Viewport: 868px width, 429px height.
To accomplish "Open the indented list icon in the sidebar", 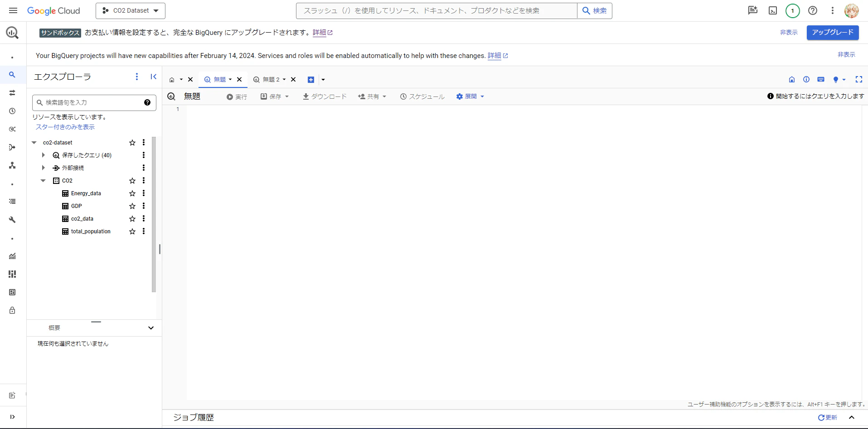I will click(12, 202).
